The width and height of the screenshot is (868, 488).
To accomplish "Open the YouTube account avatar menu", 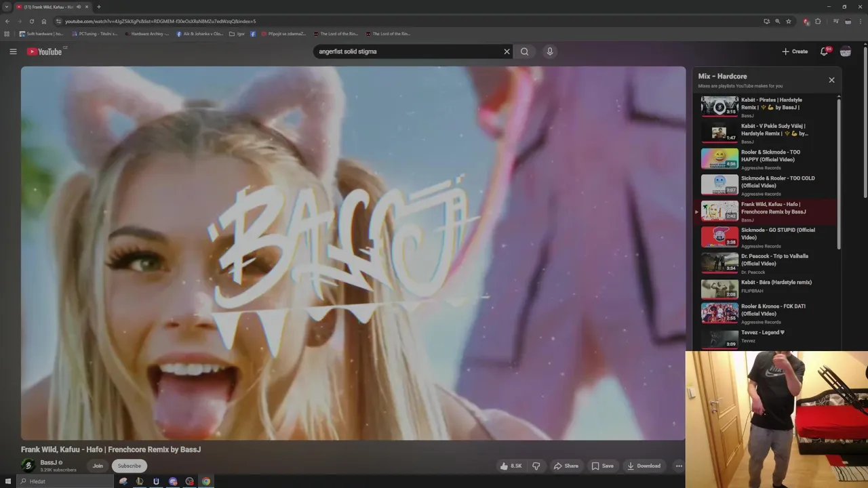I will tap(846, 52).
